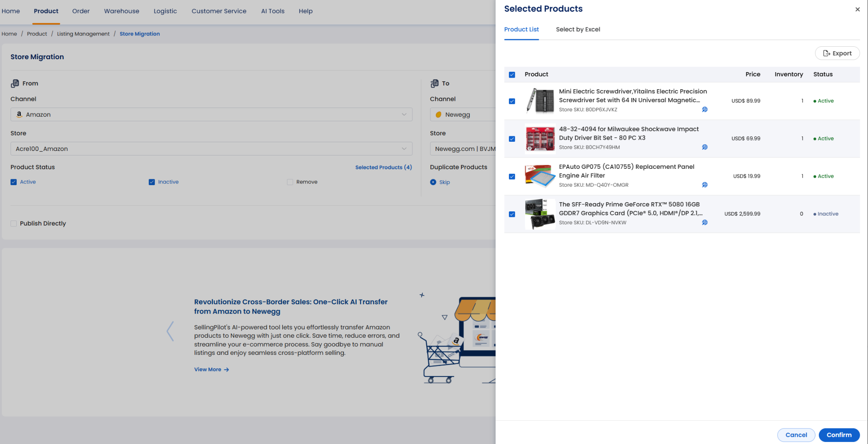Image resolution: width=868 pixels, height=444 pixels.
Task: Click the Mini Electric Screwdriver product title
Action: tap(633, 96)
